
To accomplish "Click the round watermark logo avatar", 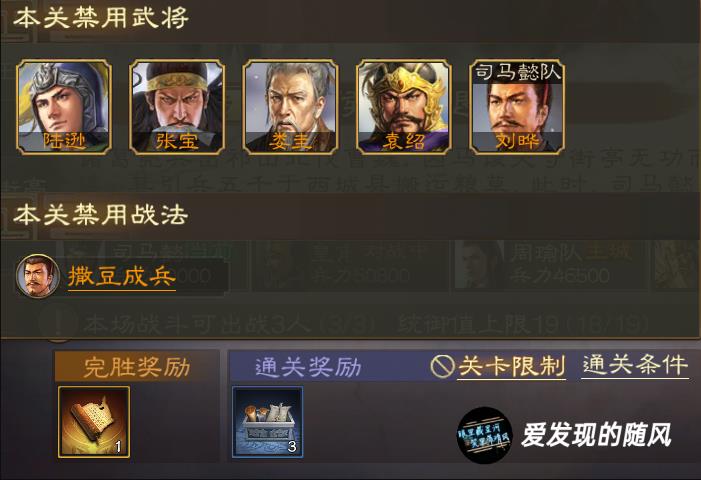I will point(485,435).
